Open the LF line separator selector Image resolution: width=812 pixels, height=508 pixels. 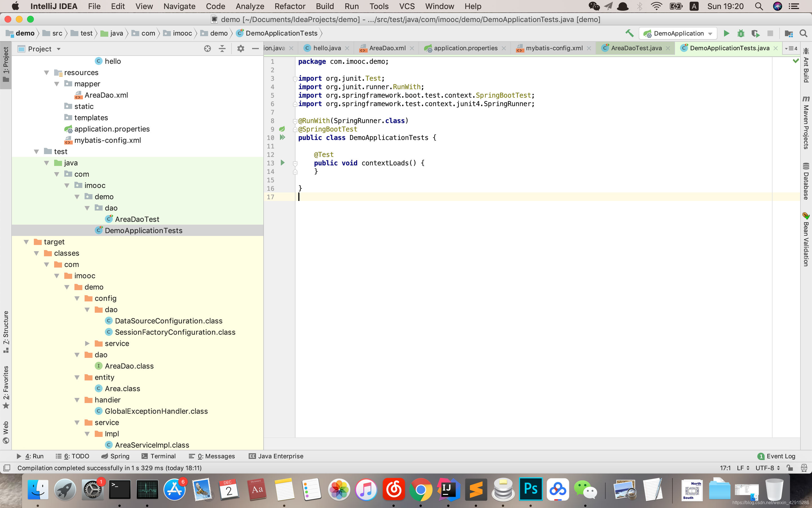pyautogui.click(x=743, y=468)
